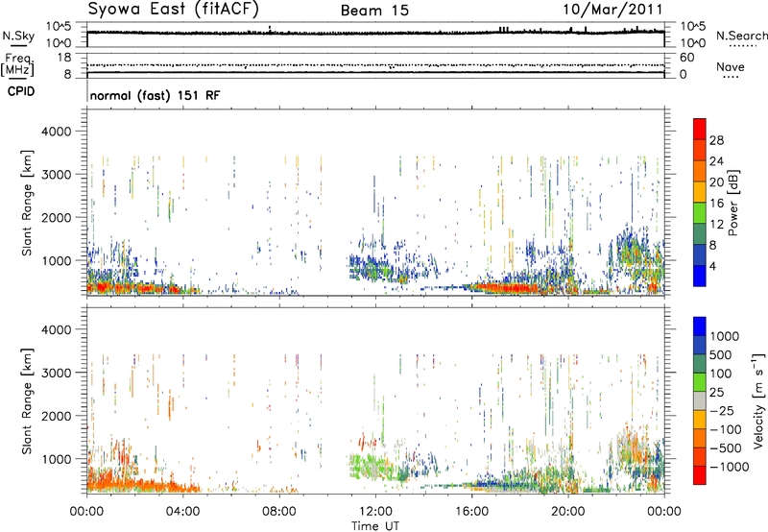Click the '16:00' time axis tick
The image size is (768, 532).
click(x=471, y=512)
